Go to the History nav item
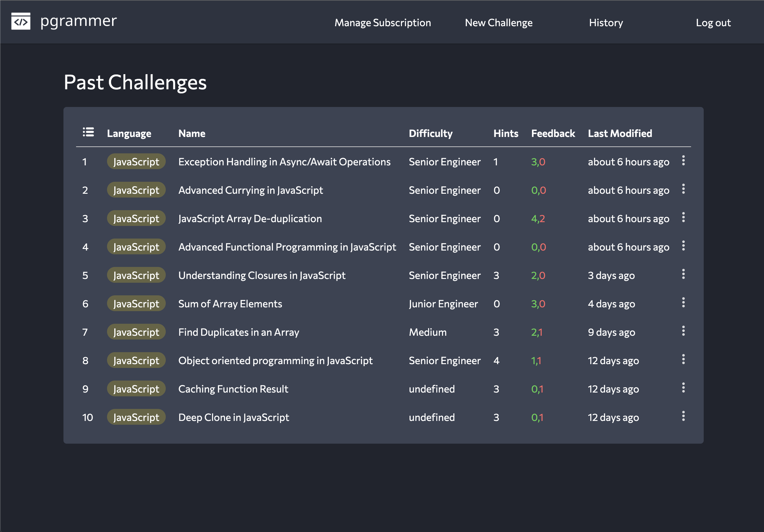Image resolution: width=764 pixels, height=532 pixels. coord(606,23)
